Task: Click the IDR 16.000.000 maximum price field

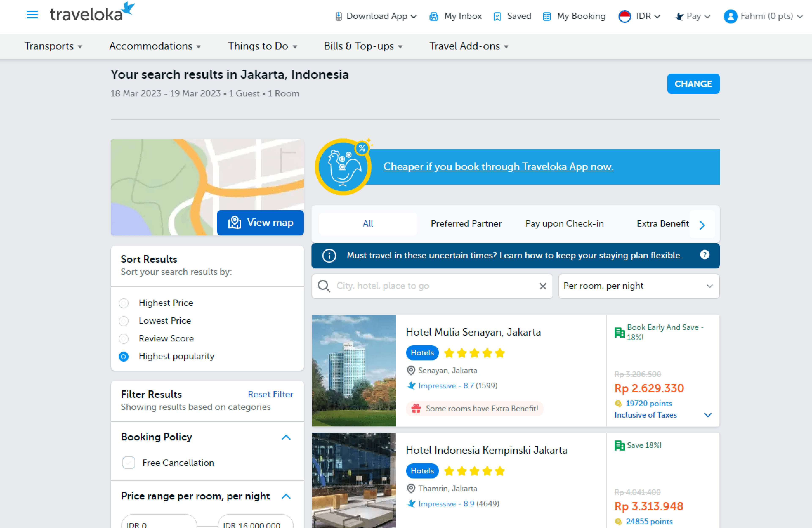Action: coord(255,521)
